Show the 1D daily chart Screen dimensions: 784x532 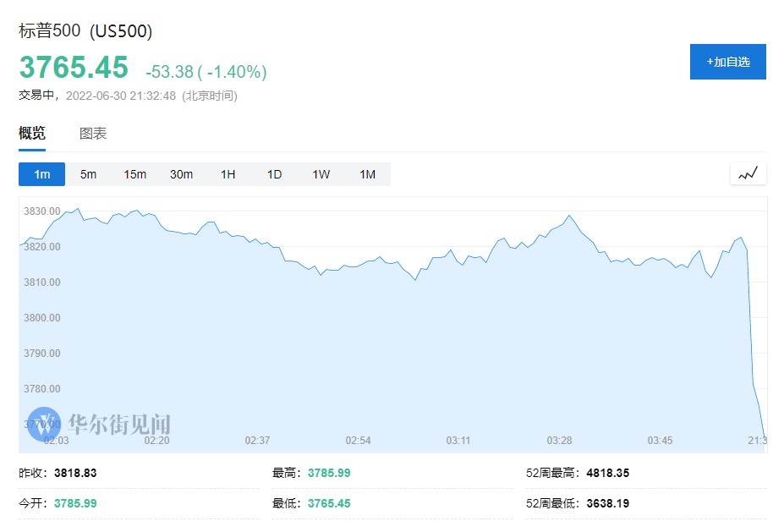click(x=275, y=174)
